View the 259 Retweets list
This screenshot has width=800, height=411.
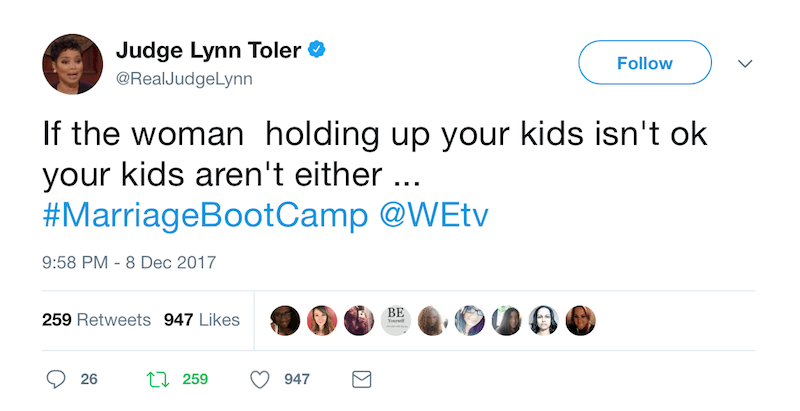(96, 320)
